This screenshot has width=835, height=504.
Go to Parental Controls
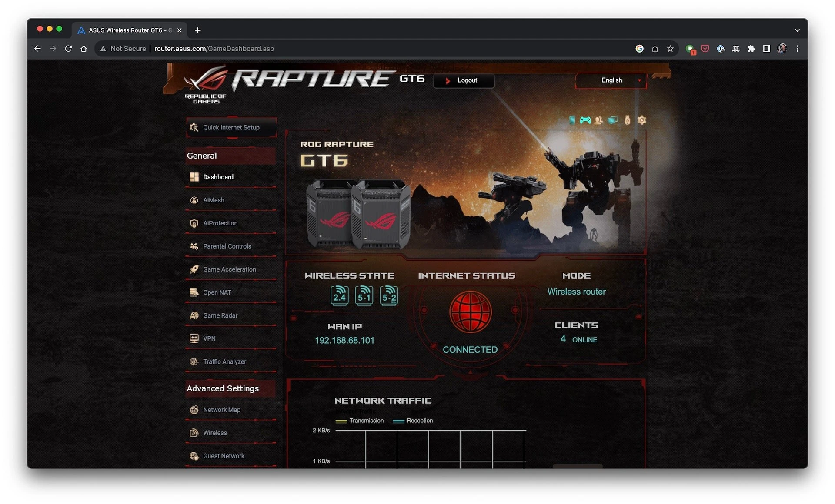231,246
